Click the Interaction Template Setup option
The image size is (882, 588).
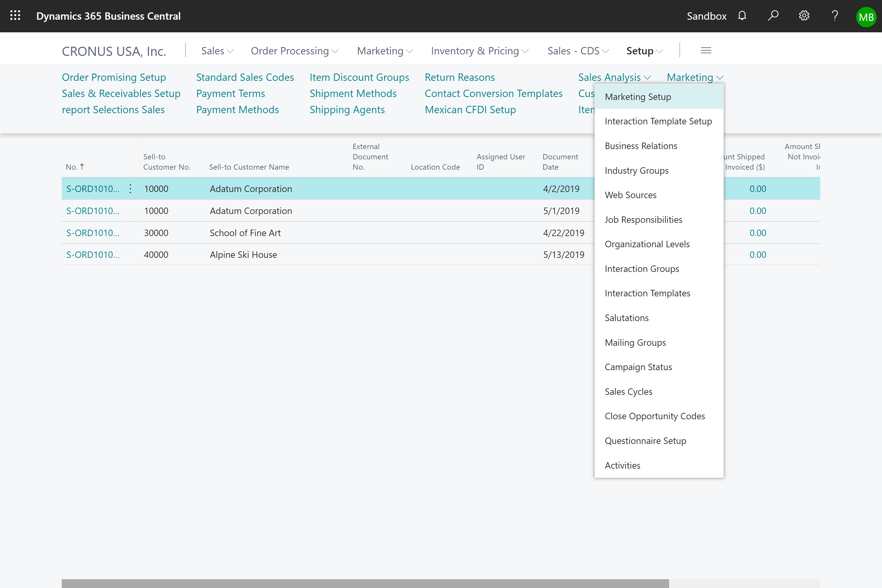[658, 121]
